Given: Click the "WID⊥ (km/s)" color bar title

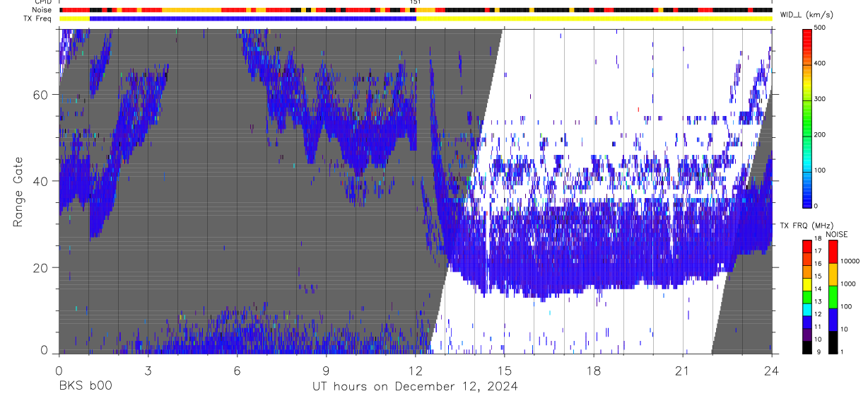Looking at the screenshot, I should (806, 15).
